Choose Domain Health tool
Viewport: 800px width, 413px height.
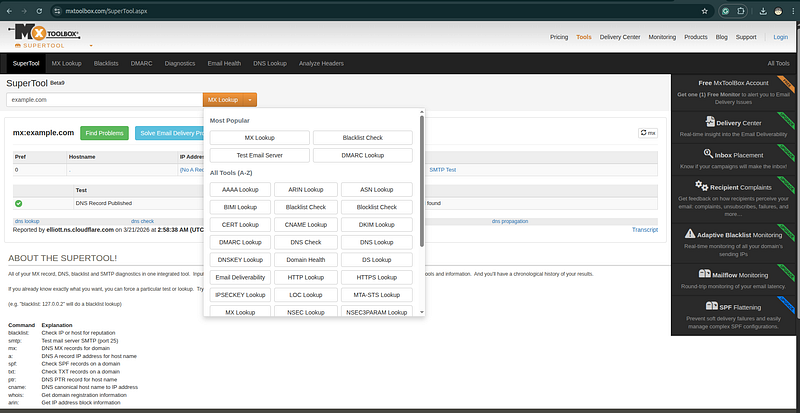[x=306, y=260]
